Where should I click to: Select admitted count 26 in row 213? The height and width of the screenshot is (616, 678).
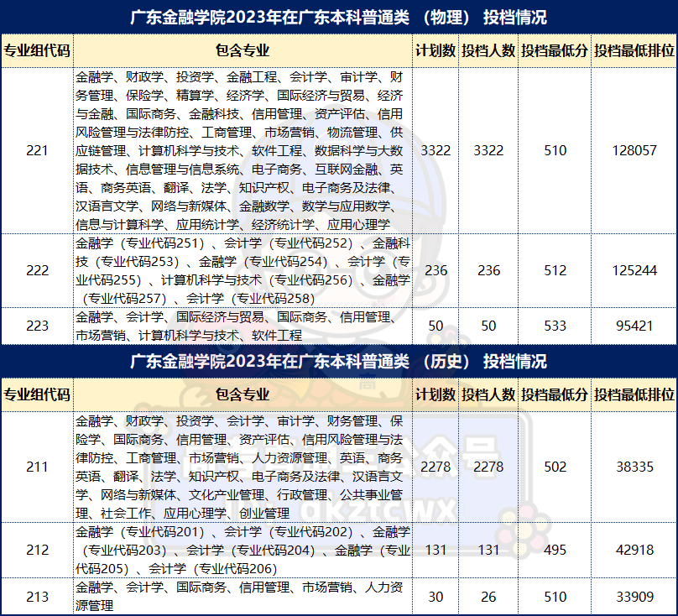(488, 597)
